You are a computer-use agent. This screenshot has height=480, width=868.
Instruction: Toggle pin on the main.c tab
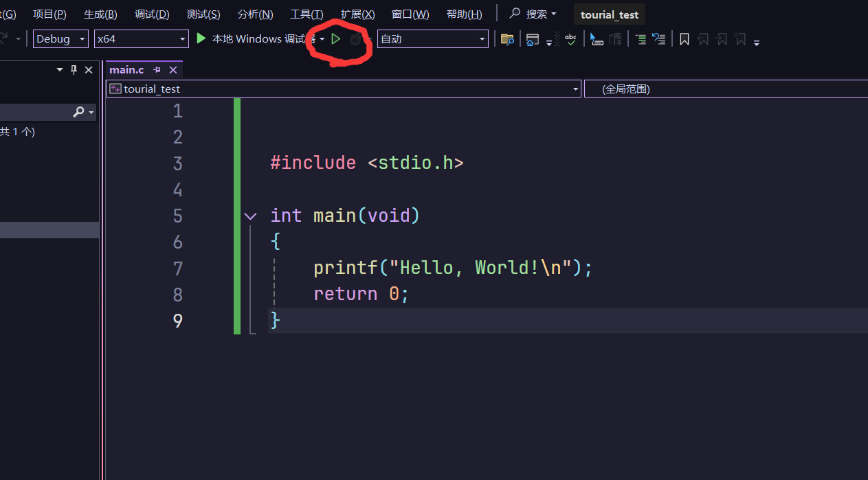[157, 70]
